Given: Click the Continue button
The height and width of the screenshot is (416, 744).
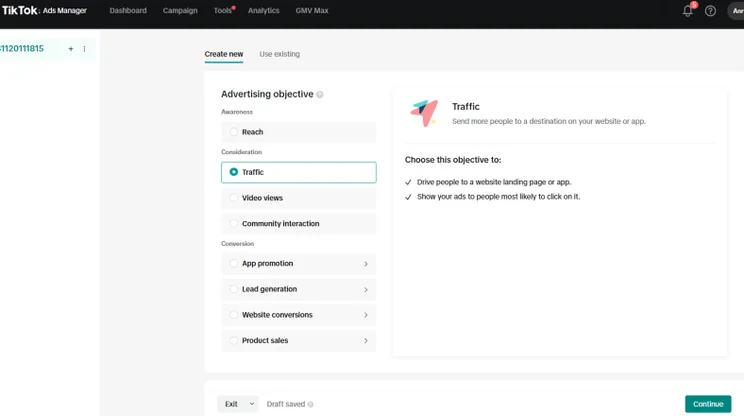Looking at the screenshot, I should tap(708, 404).
